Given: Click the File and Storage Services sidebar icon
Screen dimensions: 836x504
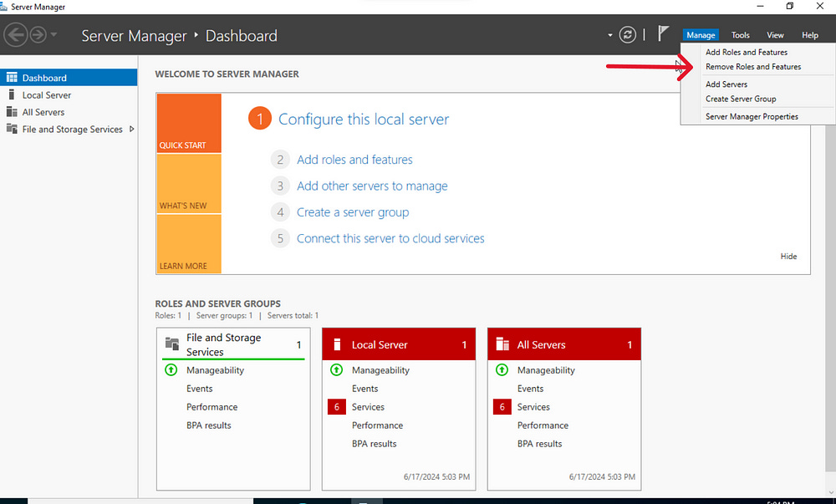Looking at the screenshot, I should 12,129.
